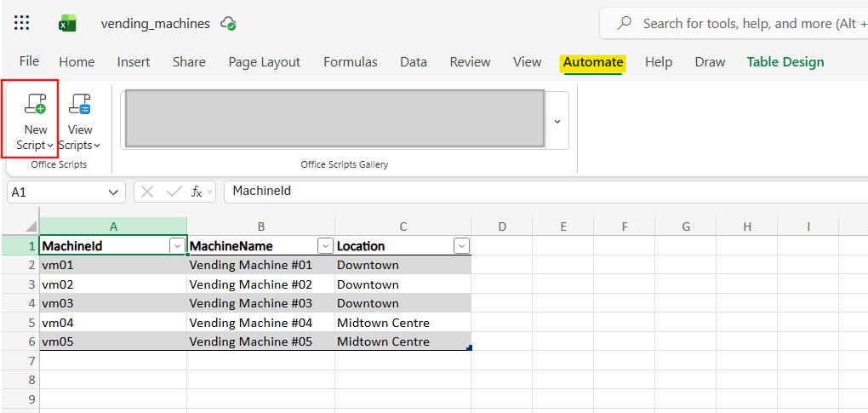The height and width of the screenshot is (413, 868).
Task: Click cell Vending Machine #01
Action: pyautogui.click(x=260, y=265)
